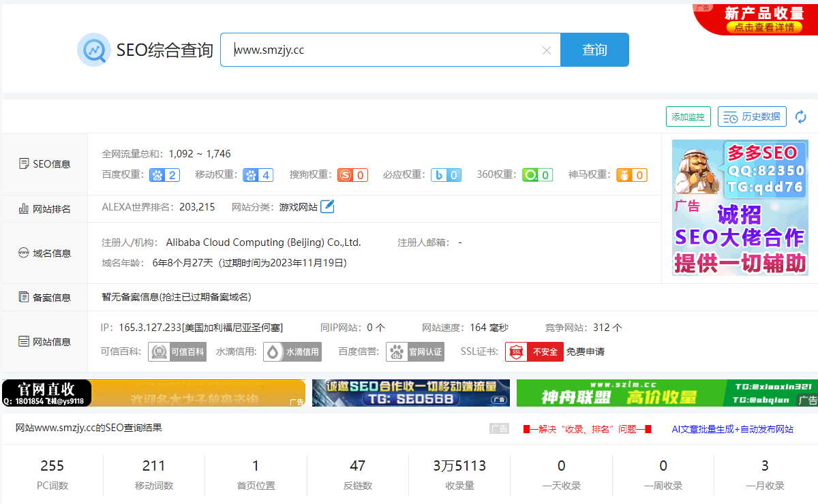Click the 可信百科 badge
The image size is (818, 504).
pos(177,352)
